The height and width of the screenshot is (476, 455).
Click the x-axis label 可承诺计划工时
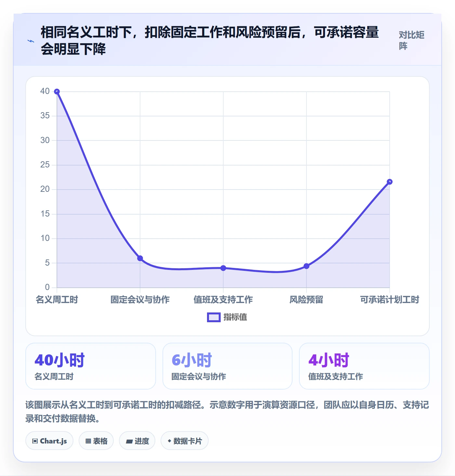pyautogui.click(x=390, y=299)
